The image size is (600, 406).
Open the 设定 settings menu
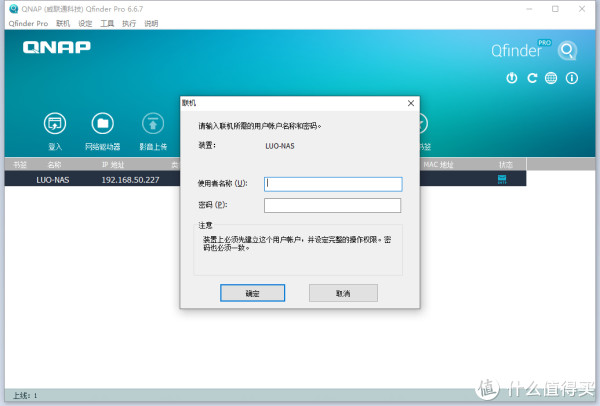click(x=85, y=22)
